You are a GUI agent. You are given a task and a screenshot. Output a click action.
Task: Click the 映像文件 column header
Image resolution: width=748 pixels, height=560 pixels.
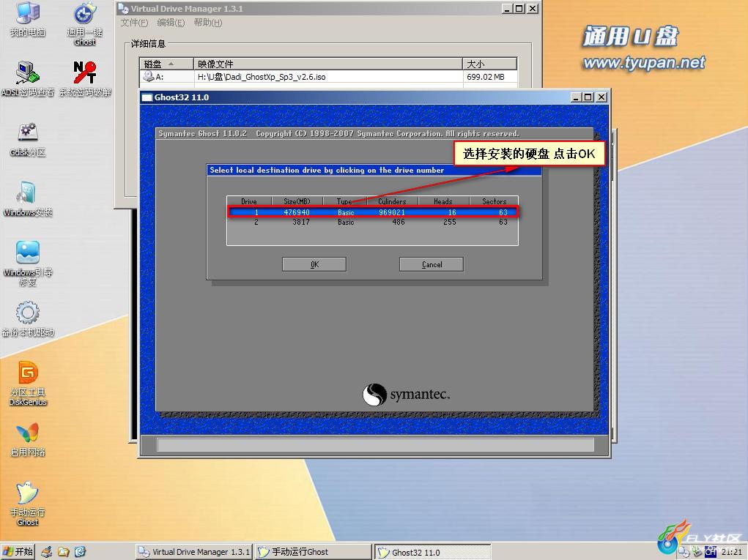coord(328,64)
